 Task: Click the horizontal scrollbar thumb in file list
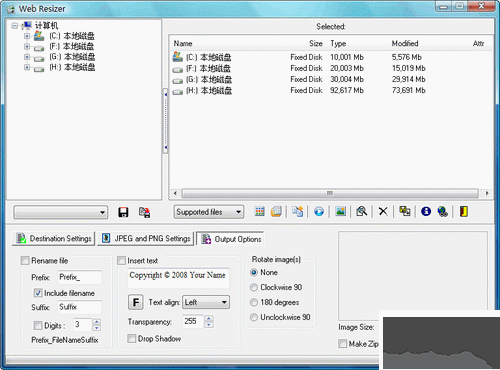[330, 193]
